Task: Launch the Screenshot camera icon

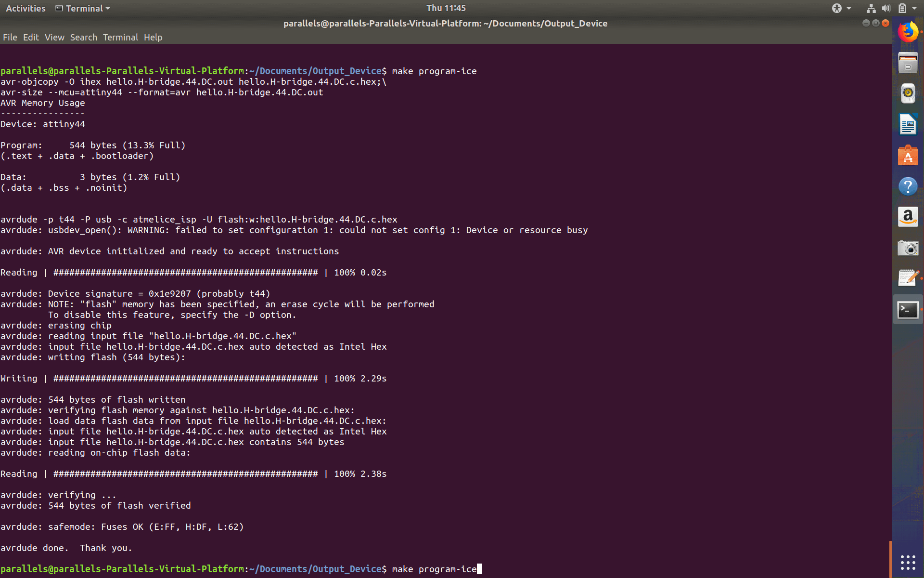Action: pos(908,248)
